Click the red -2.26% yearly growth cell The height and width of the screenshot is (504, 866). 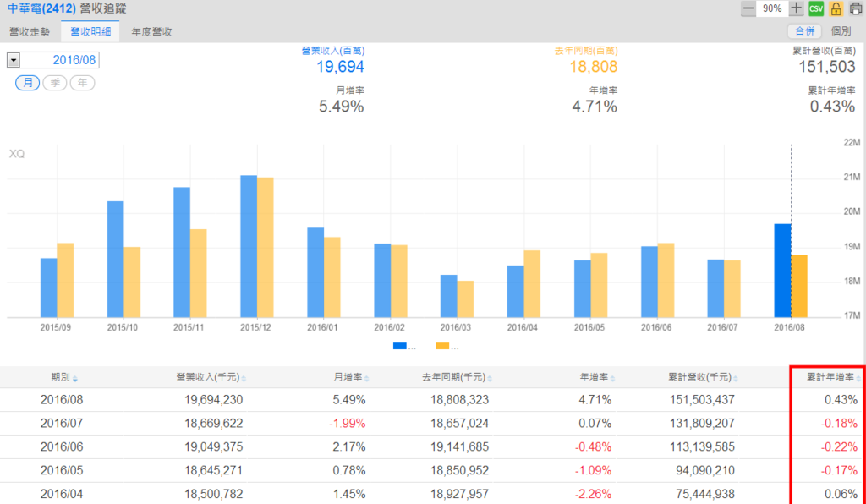pos(593,494)
